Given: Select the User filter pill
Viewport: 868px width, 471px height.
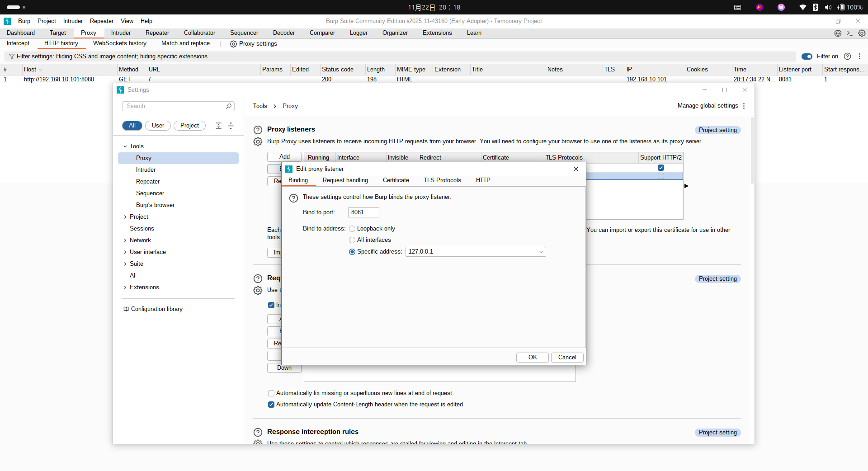Looking at the screenshot, I should click(158, 126).
